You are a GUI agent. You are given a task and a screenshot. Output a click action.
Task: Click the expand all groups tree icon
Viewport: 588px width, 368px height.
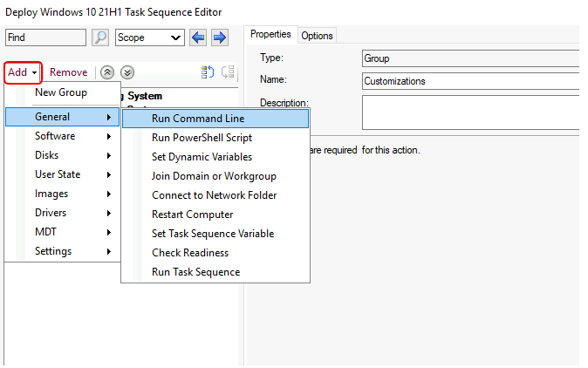click(x=208, y=72)
